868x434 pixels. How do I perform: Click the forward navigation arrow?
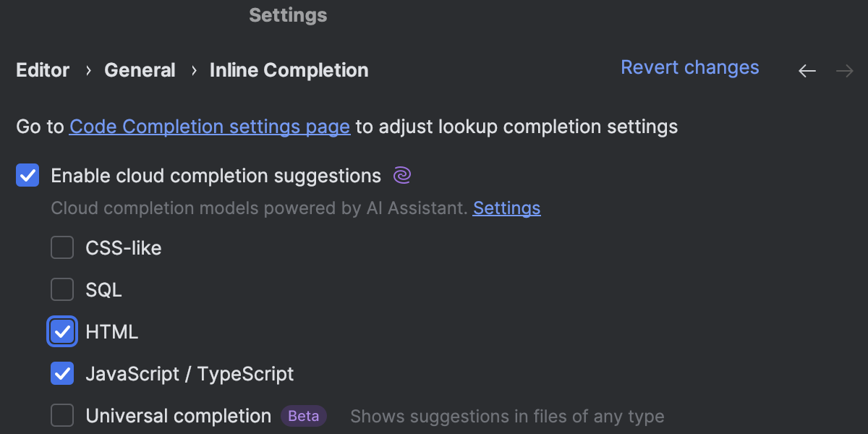coord(844,70)
